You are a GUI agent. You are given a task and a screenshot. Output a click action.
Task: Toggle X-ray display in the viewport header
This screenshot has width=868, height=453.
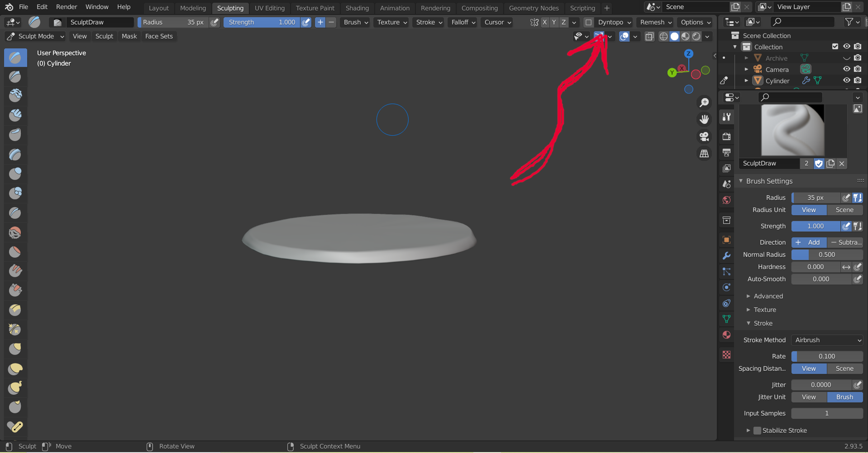(x=649, y=37)
